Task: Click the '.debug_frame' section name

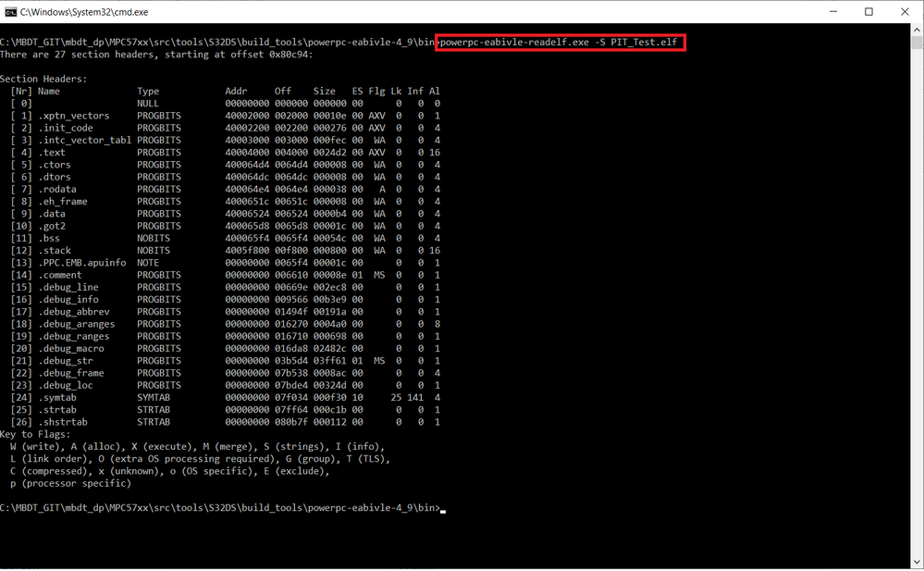Action: [70, 373]
